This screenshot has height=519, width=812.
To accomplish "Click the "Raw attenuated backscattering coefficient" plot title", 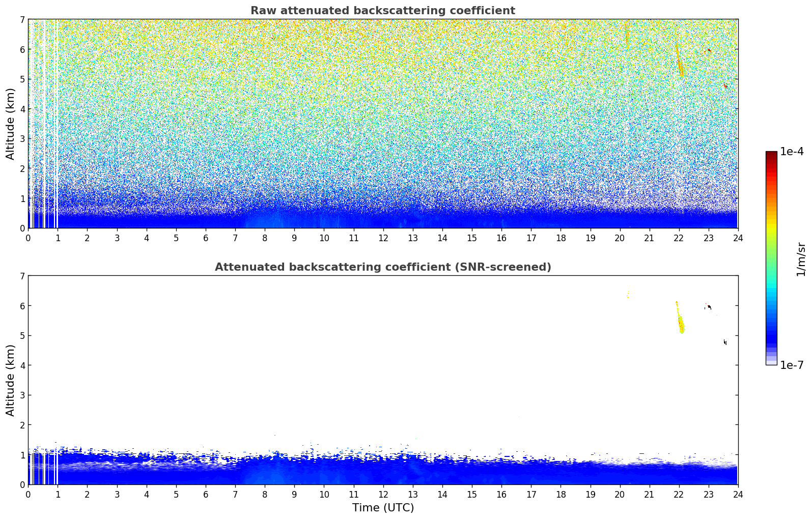I will pyautogui.click(x=382, y=11).
